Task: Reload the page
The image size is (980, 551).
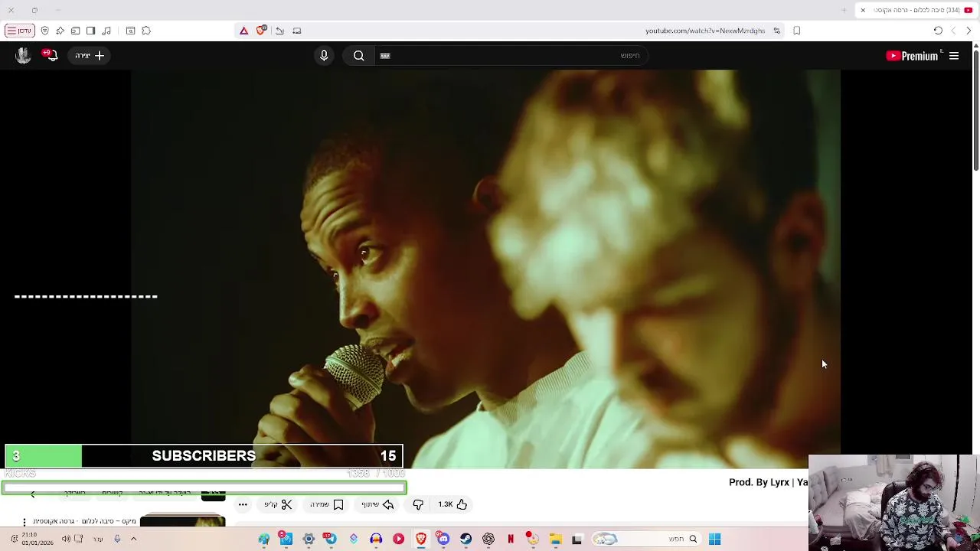Action: tap(938, 31)
